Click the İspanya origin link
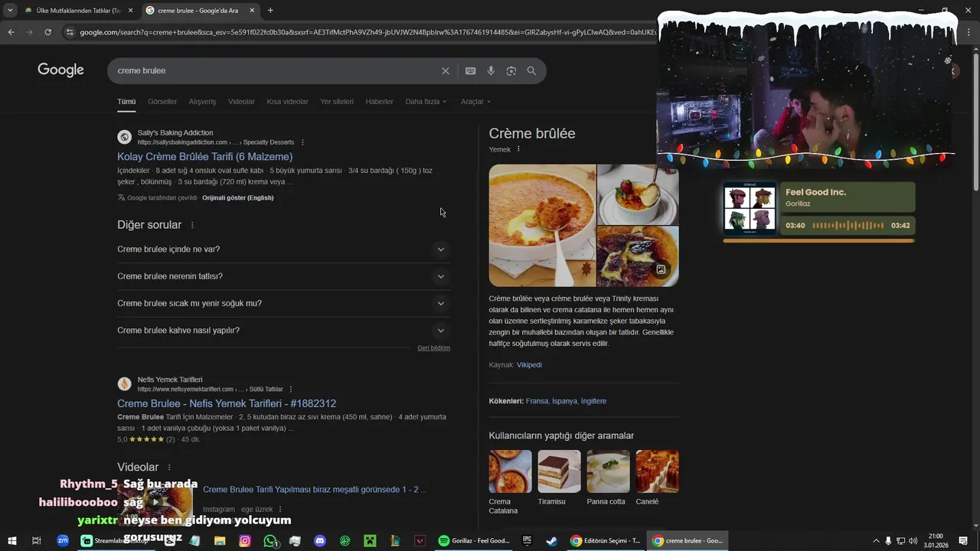 (564, 401)
